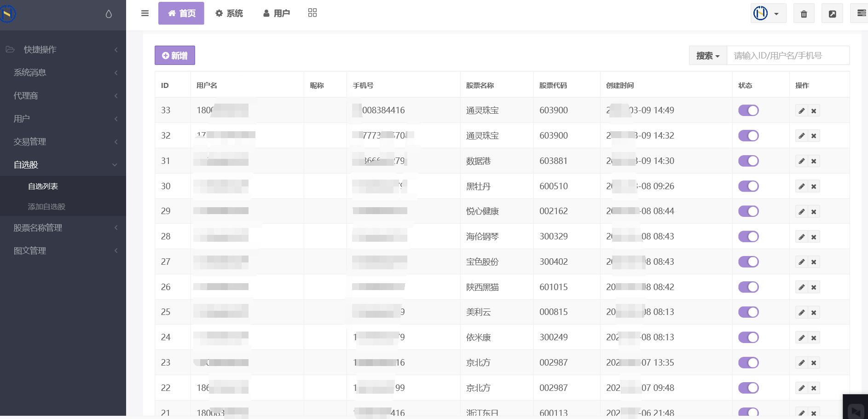The height and width of the screenshot is (419, 868).
Task: Toggle status switch for 陕西黑猫 row
Action: (748, 287)
